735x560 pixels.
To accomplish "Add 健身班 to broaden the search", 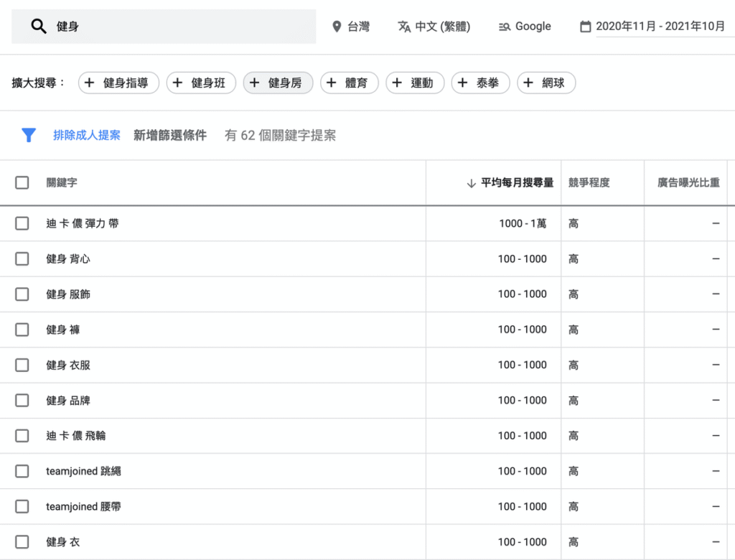I will 201,83.
